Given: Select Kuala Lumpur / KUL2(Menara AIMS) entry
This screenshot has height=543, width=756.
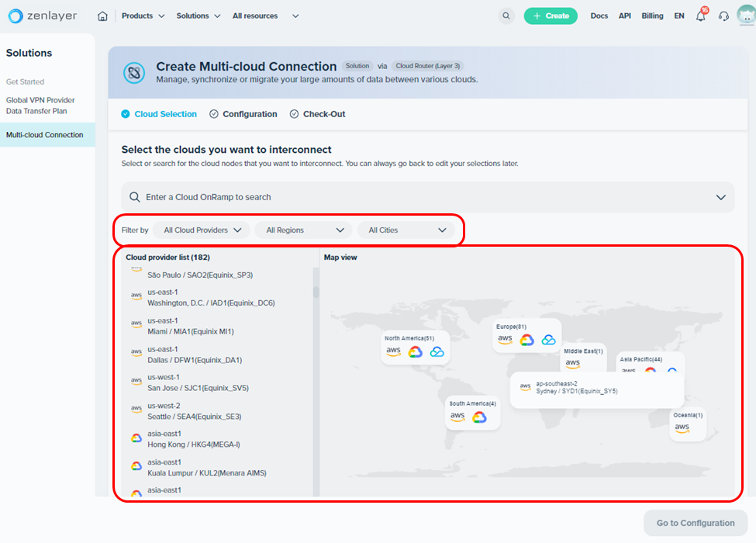Looking at the screenshot, I should click(206, 467).
